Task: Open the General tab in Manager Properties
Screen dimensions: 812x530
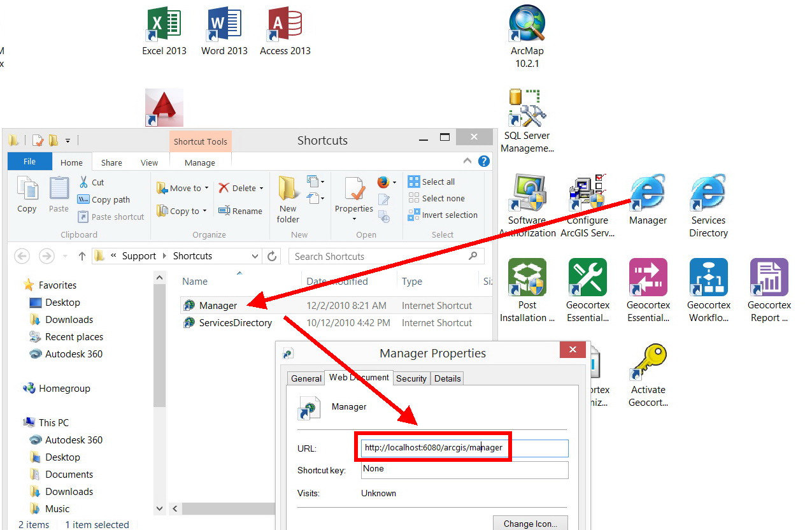Action: 306,378
